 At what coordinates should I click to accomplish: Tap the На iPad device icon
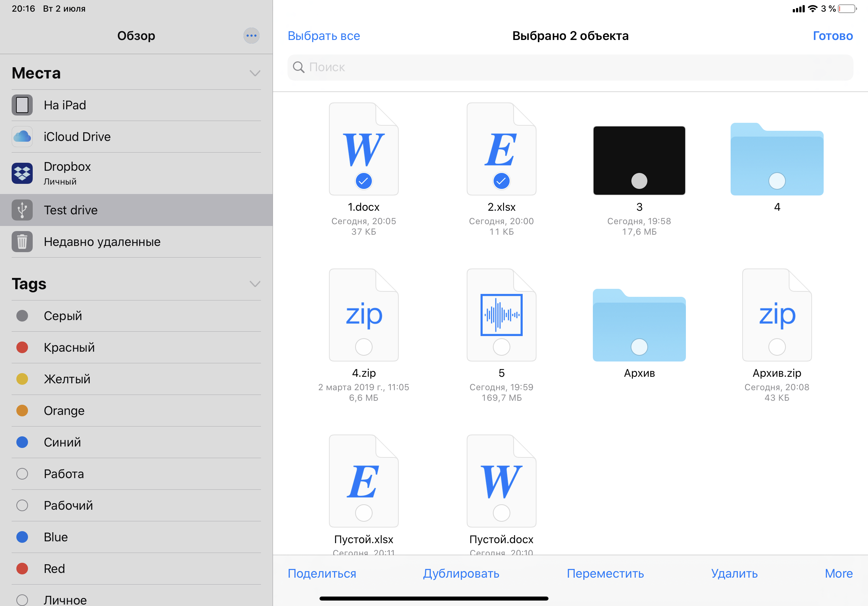click(22, 105)
